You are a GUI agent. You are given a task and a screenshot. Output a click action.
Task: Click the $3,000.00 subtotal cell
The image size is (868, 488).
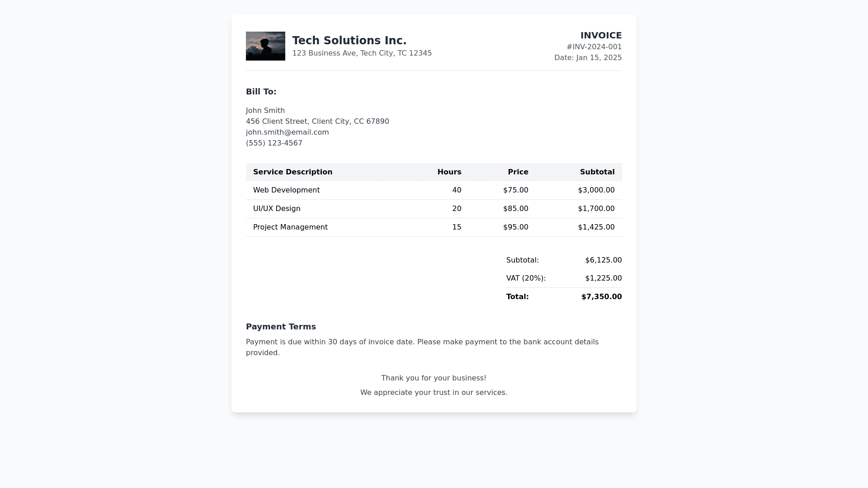[596, 190]
